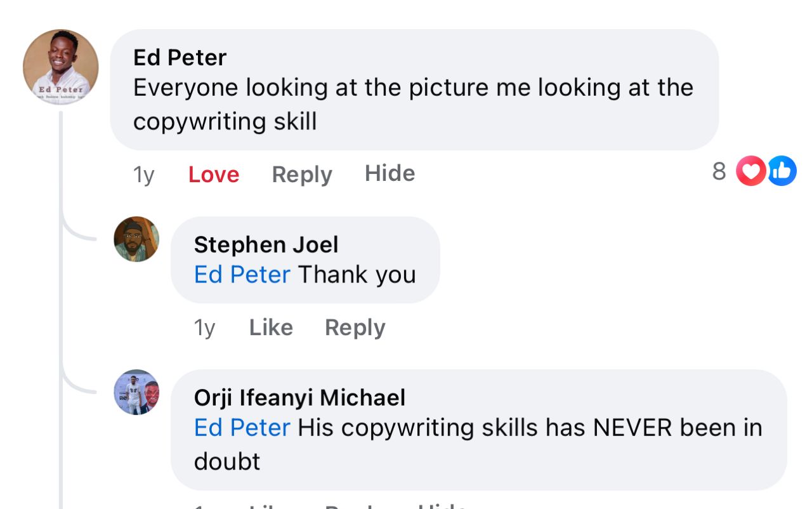Click the blue thumbs-up reaction icon
Viewport: 812px width, 509px height.
782,171
